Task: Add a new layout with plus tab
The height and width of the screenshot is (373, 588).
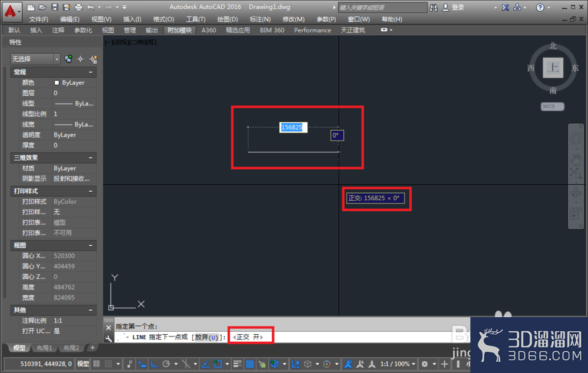Action: point(92,348)
